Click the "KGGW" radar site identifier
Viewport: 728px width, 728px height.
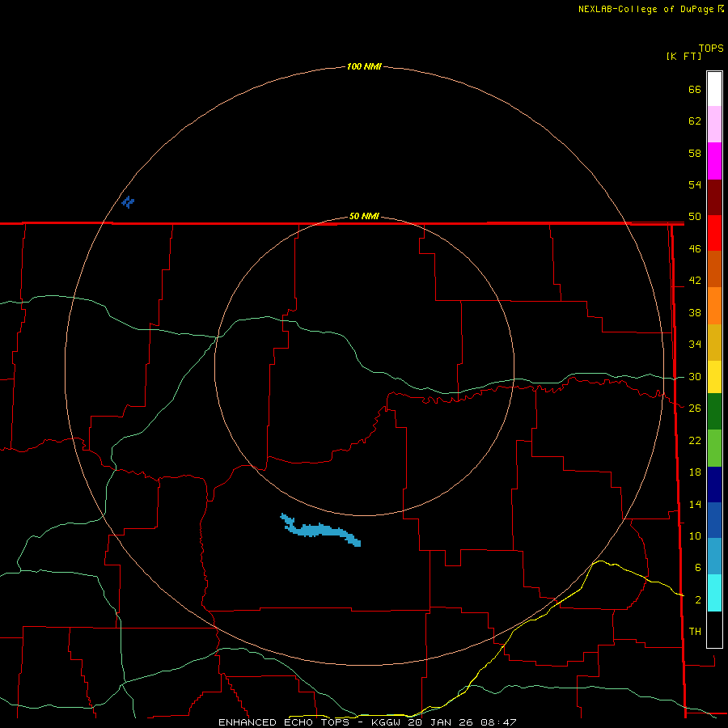(387, 722)
